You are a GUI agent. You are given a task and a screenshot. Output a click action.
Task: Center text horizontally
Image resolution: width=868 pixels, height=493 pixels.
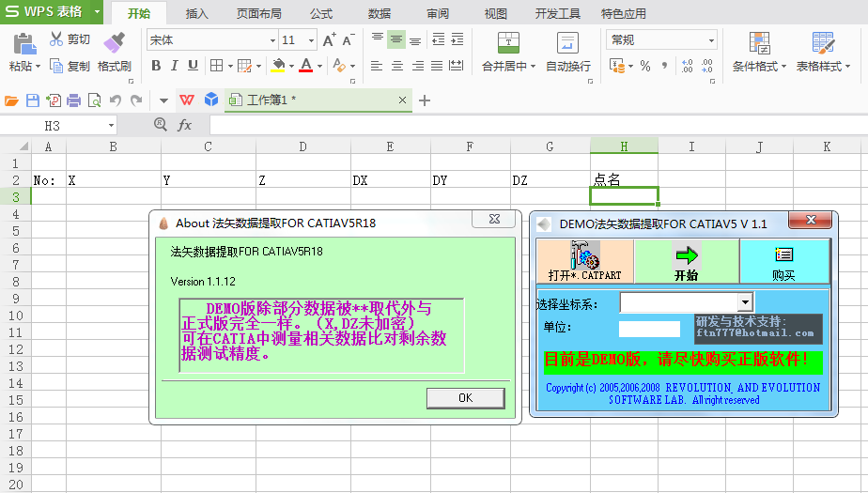[397, 66]
